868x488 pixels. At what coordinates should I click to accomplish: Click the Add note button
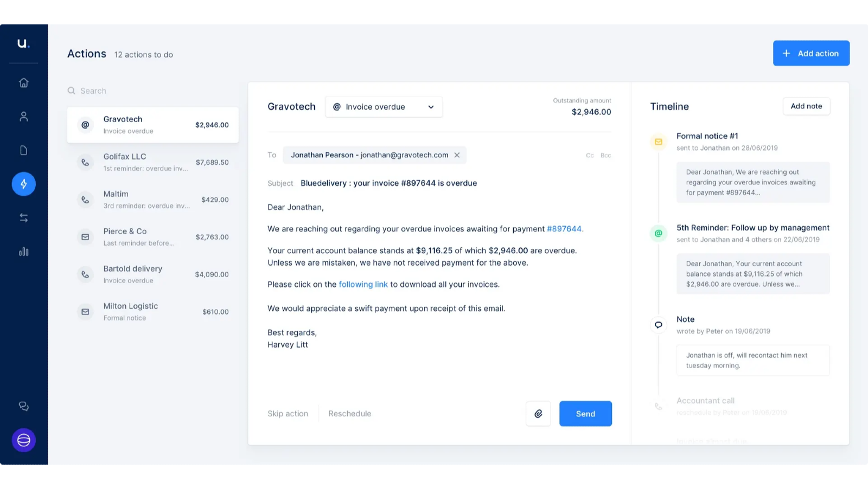[x=806, y=106]
